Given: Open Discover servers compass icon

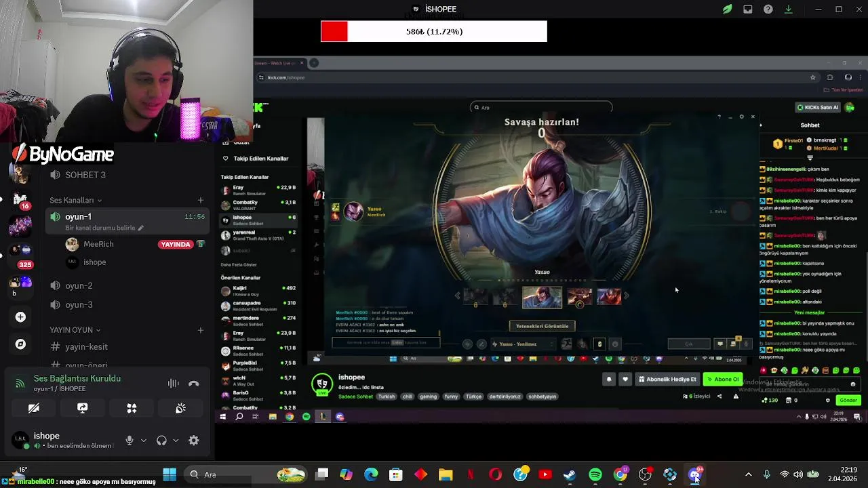Looking at the screenshot, I should 20,344.
